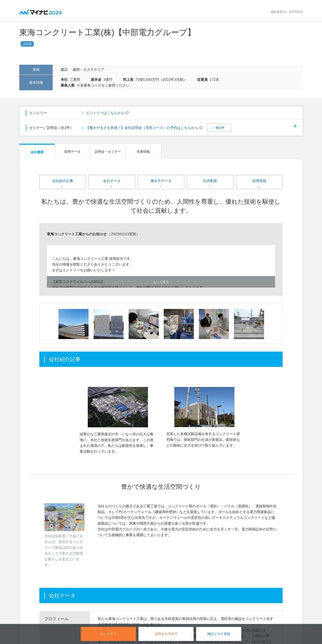Jump to 採用実績 section button
The height and width of the screenshot is (644, 322).
(x=259, y=182)
